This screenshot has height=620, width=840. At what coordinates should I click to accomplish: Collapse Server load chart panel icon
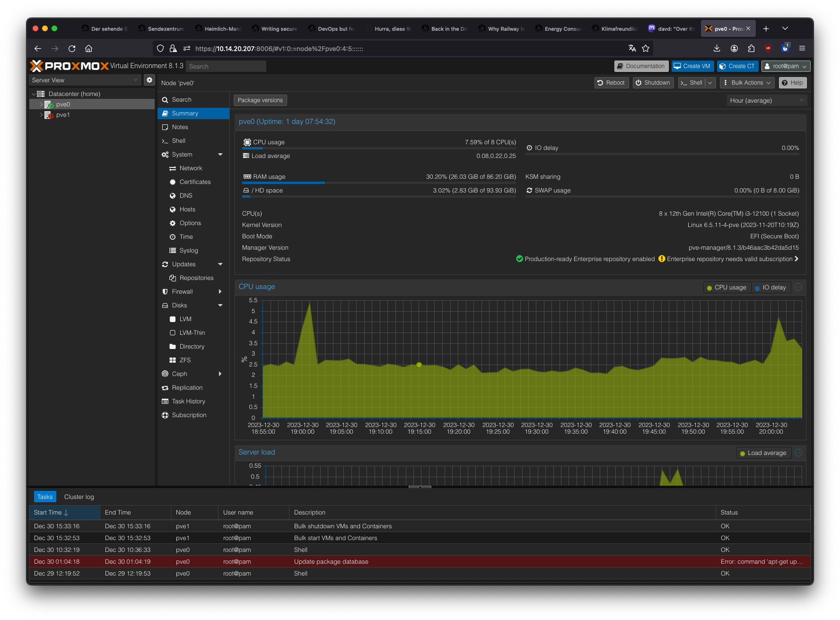click(798, 453)
